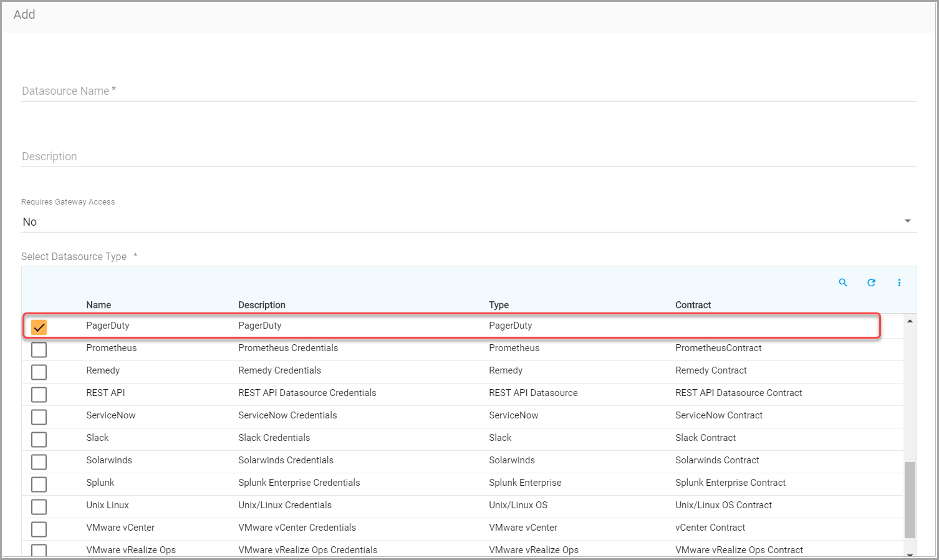Click the REST API Datasource type cell
The height and width of the screenshot is (560, 939).
coord(533,393)
